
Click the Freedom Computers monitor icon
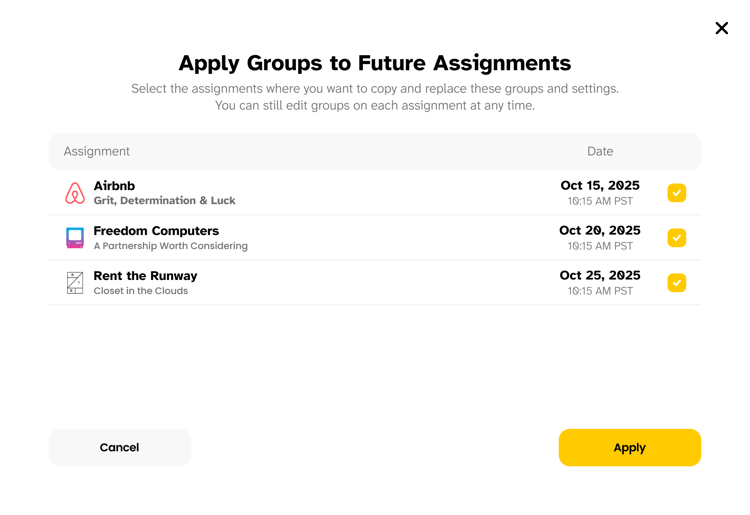[x=75, y=238]
